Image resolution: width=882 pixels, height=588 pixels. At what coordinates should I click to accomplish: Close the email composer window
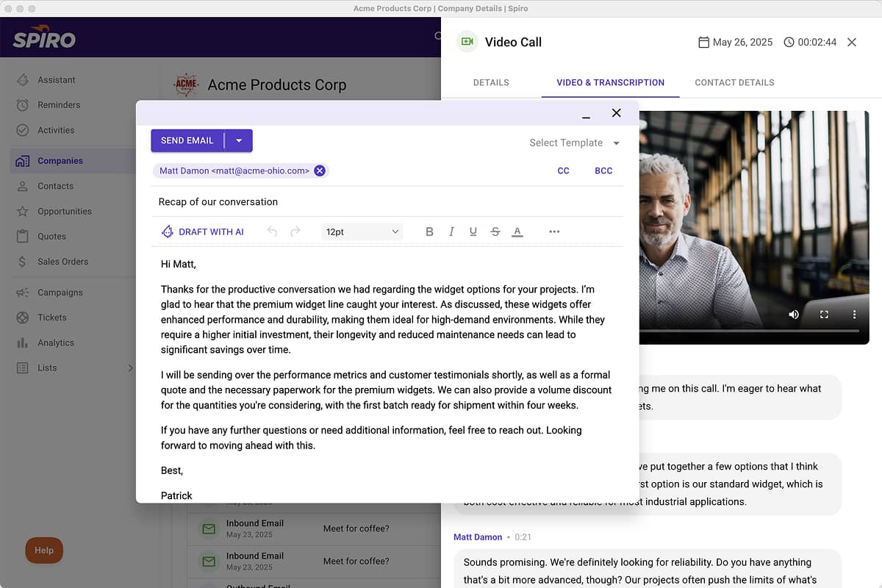coord(617,112)
